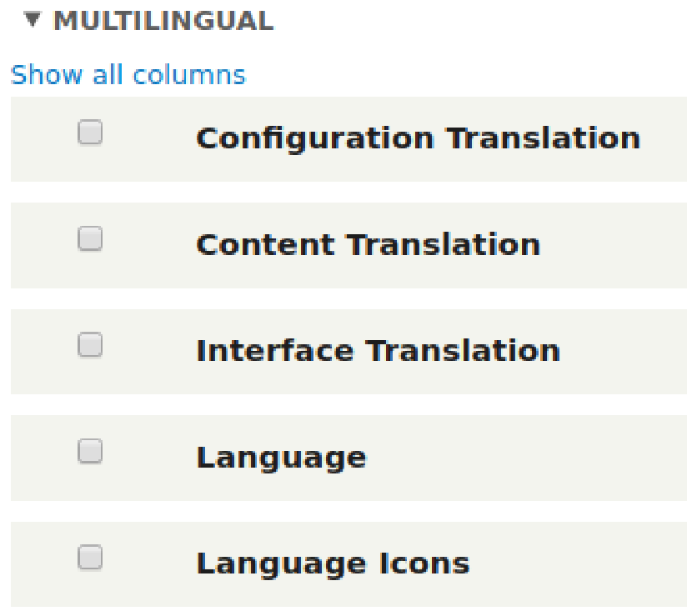Click the Language module label

pyautogui.click(x=281, y=458)
